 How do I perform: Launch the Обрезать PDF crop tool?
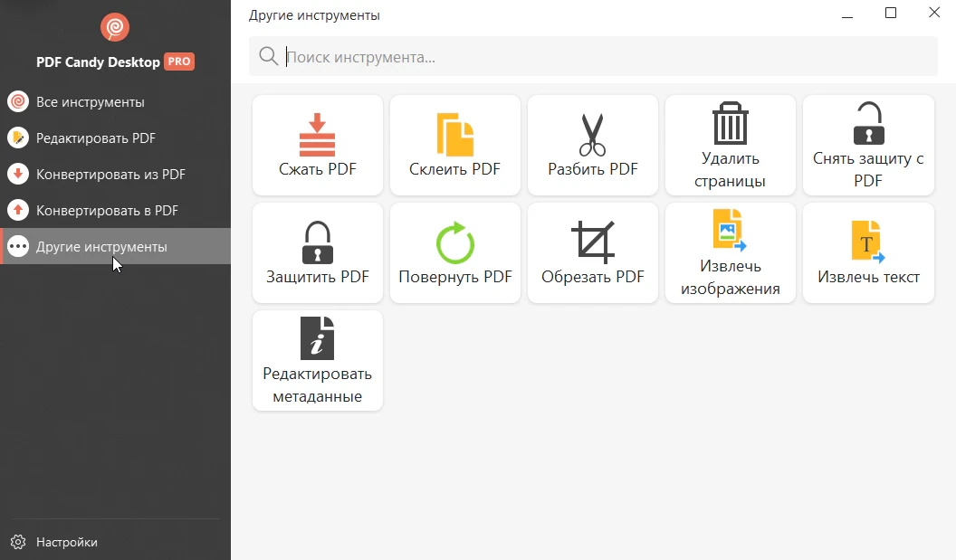click(x=593, y=253)
